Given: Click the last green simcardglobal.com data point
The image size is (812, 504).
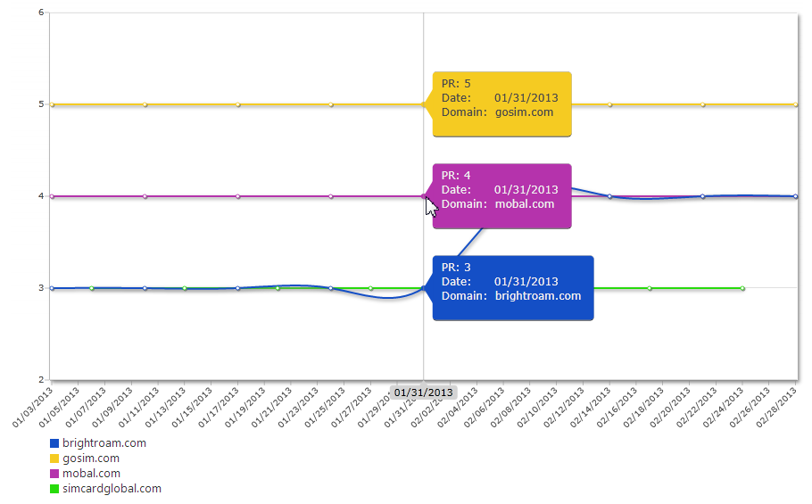Looking at the screenshot, I should click(x=742, y=288).
